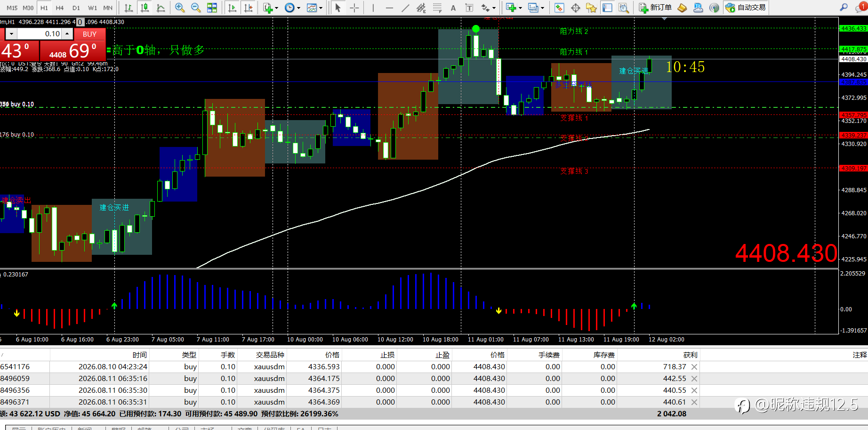Open the toolbar search magnifier
Viewport: 868px width, 430px height.
(844, 8)
